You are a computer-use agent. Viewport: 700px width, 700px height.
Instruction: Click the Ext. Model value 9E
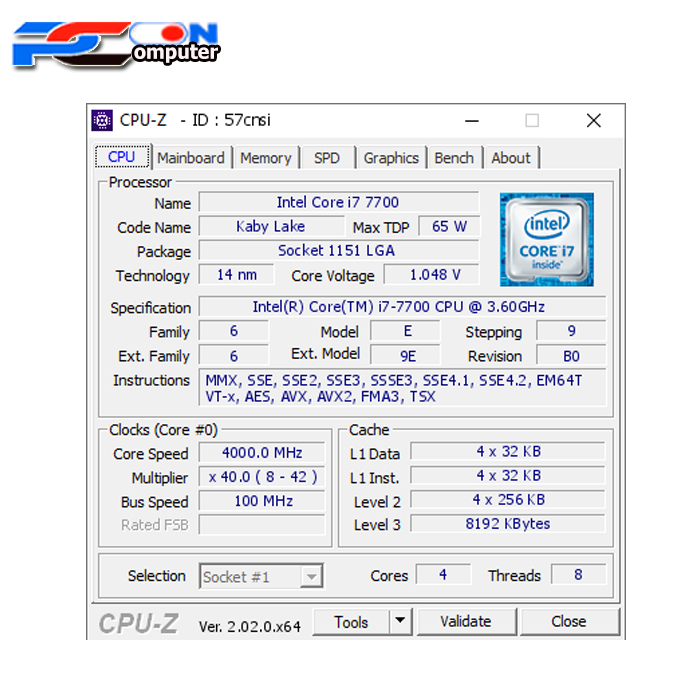tap(405, 356)
